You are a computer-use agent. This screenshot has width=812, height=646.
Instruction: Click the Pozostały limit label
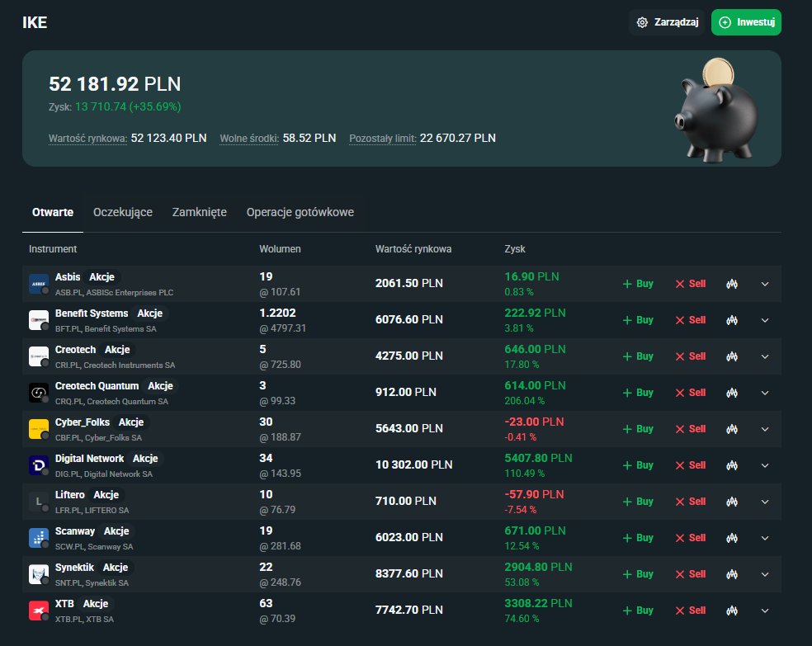click(383, 139)
